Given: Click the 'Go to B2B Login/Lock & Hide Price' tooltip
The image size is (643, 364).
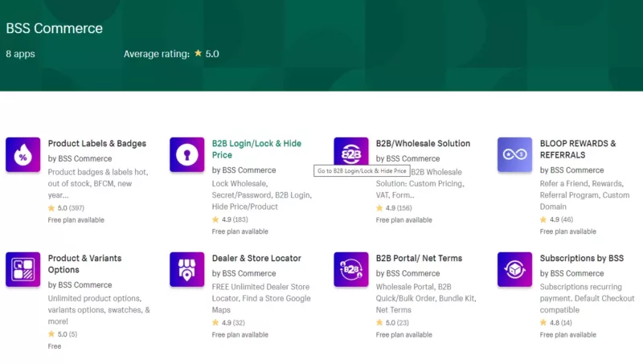Looking at the screenshot, I should pyautogui.click(x=362, y=171).
